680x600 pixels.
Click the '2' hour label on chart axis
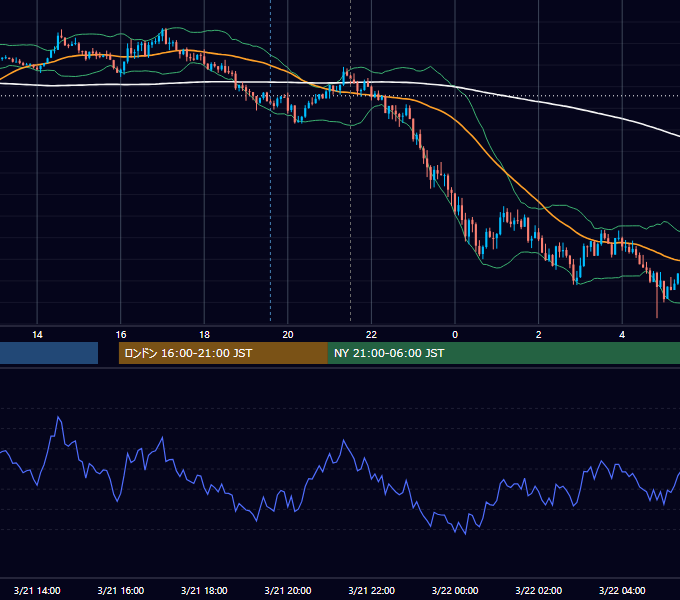[539, 335]
